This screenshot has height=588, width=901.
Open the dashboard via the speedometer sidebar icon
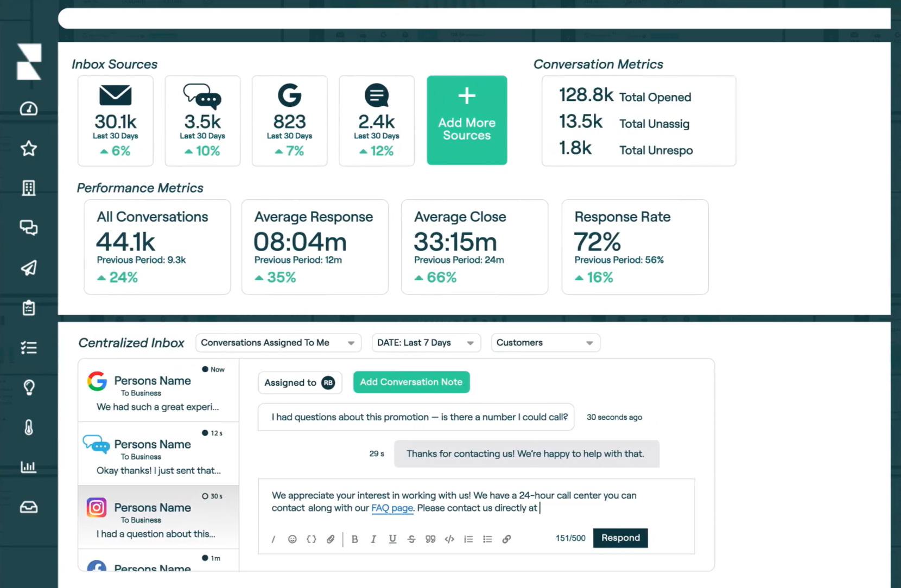[29, 108]
